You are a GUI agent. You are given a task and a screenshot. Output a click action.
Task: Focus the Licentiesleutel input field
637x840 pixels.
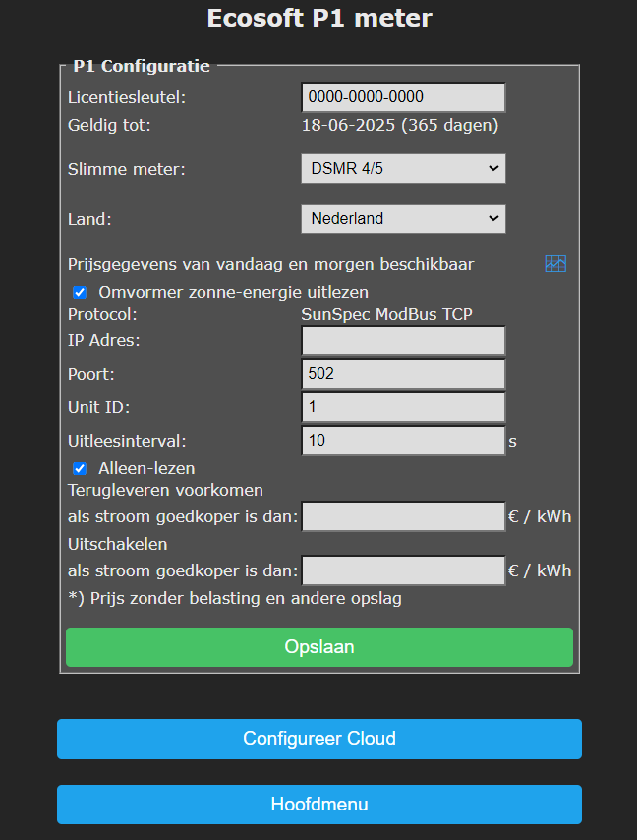[x=403, y=97]
